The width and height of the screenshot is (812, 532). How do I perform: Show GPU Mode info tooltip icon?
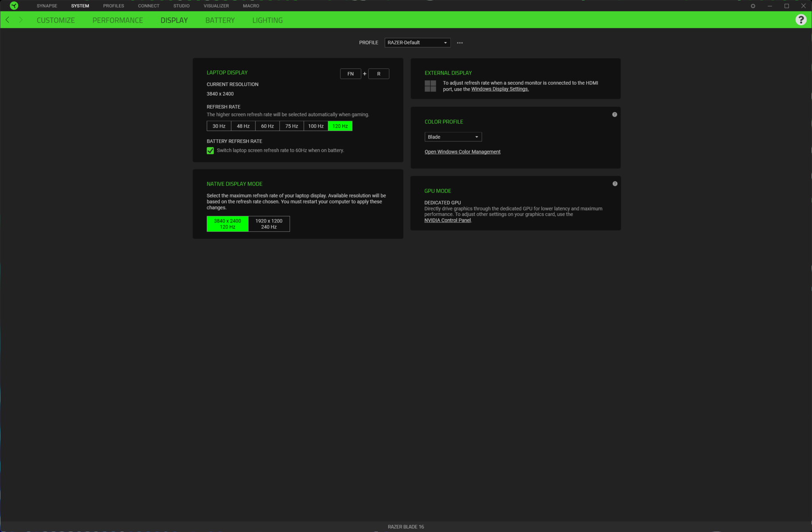pyautogui.click(x=615, y=184)
